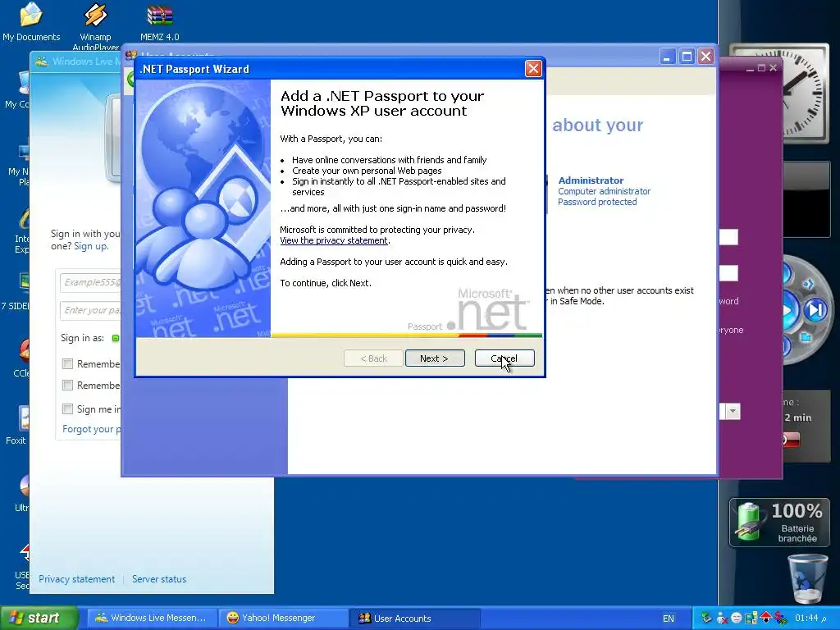Screen dimensions: 840x630
Task: Click the battery 100% gadget
Action: click(779, 523)
